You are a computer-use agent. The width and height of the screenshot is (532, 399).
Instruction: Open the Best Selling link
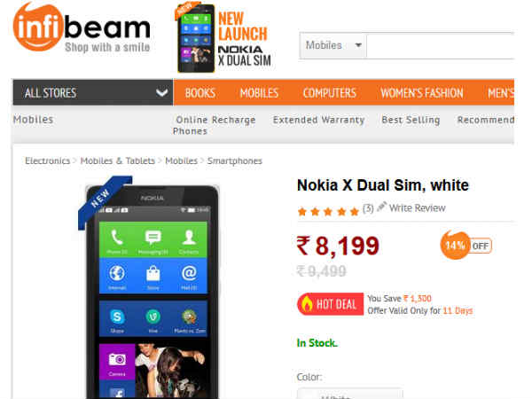pos(411,120)
